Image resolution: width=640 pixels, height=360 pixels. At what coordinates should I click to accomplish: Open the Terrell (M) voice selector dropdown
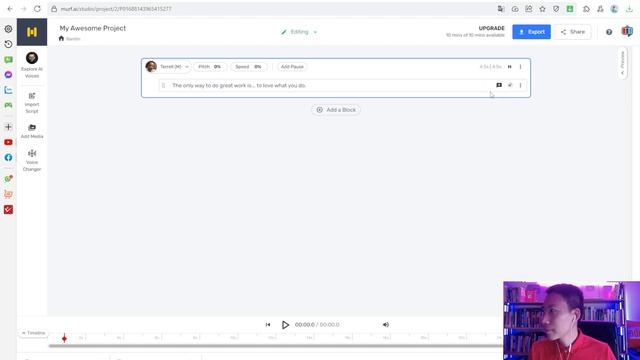[x=168, y=67]
